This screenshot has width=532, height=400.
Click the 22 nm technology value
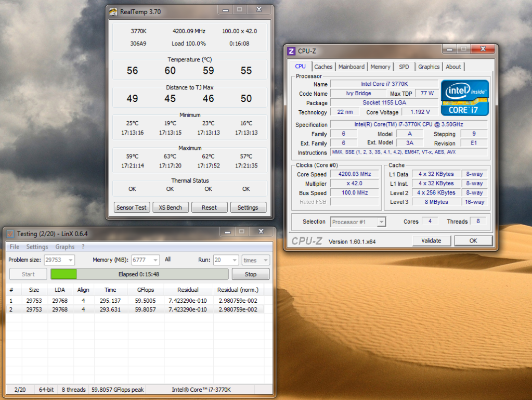(x=345, y=112)
